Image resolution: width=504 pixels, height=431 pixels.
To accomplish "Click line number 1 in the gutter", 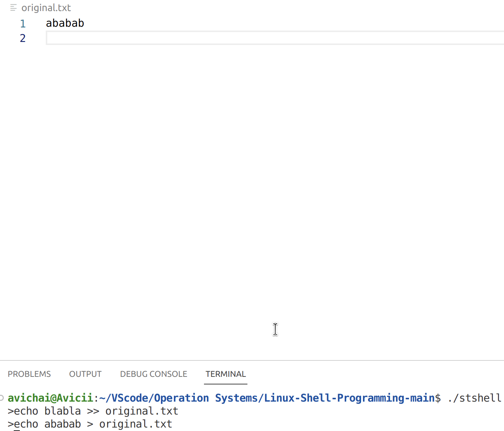I will [x=22, y=23].
